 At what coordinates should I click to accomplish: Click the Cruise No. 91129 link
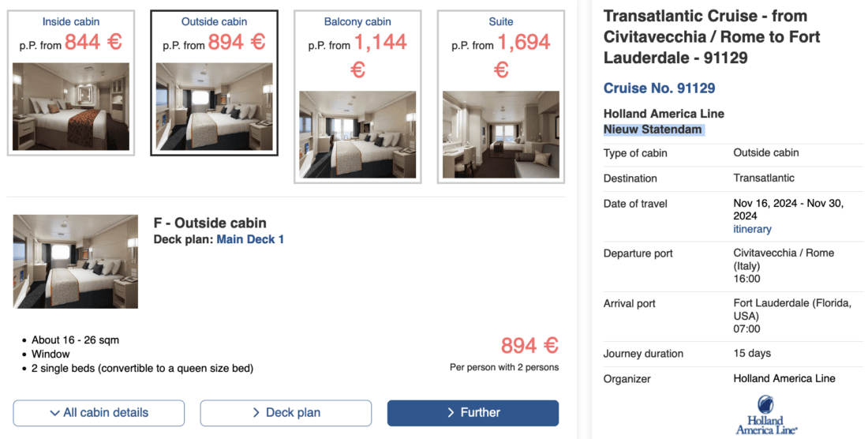pos(659,88)
